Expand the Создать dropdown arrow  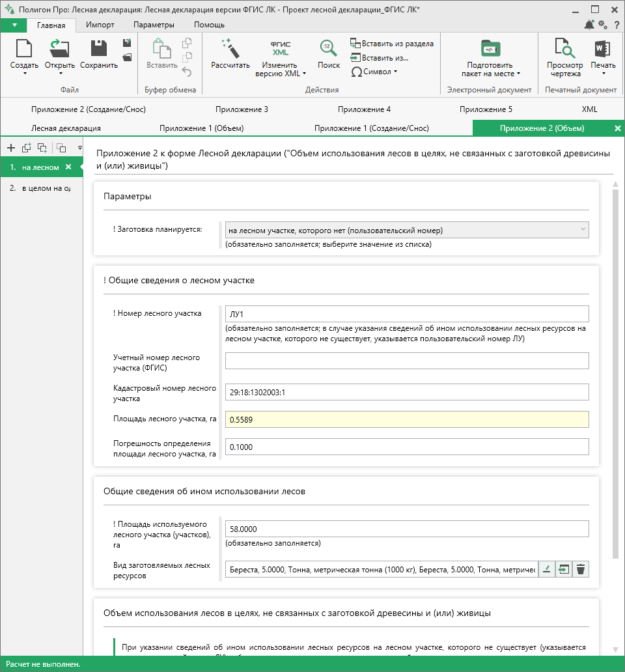point(25,74)
